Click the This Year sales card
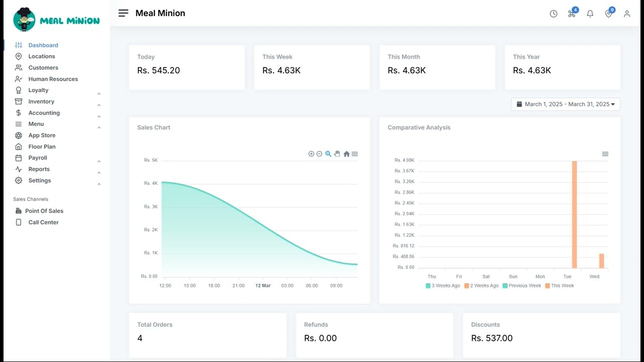 pos(562,67)
